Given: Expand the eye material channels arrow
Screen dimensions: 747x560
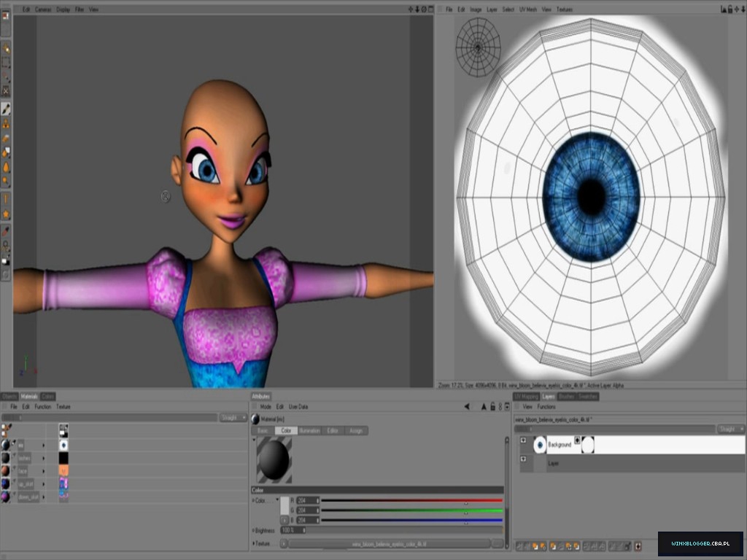Looking at the screenshot, I should pyautogui.click(x=44, y=446).
